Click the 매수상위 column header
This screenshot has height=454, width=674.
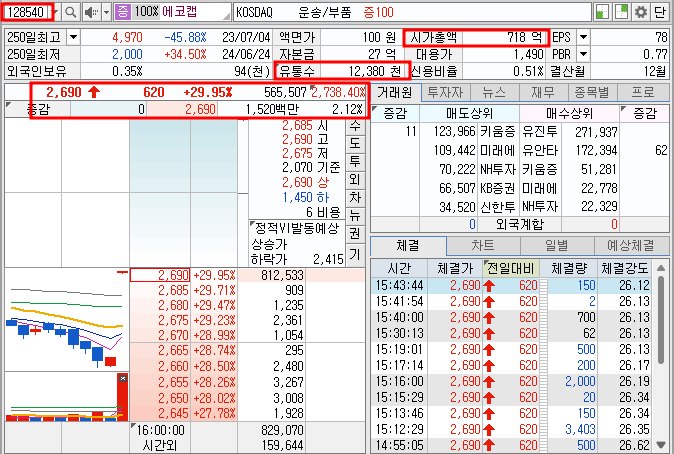(x=569, y=114)
